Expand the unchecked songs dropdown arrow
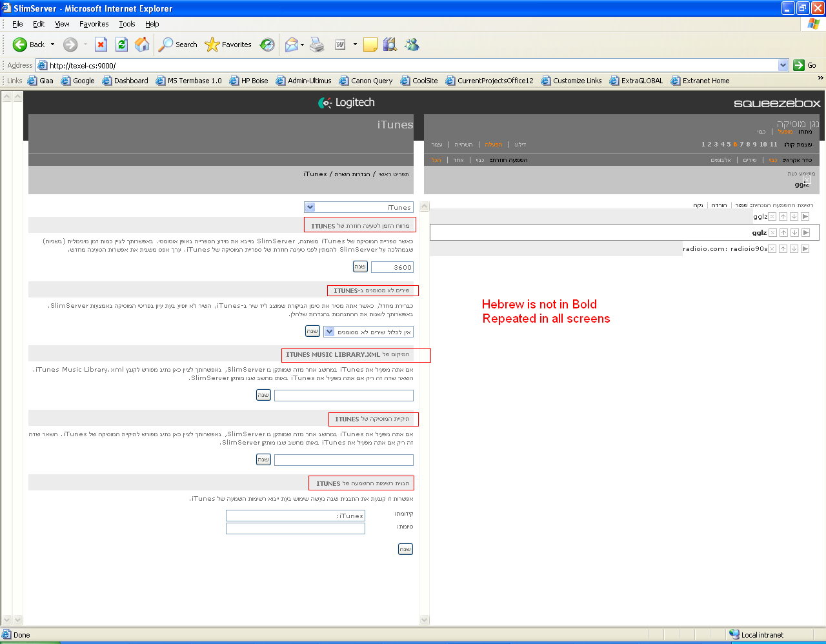This screenshot has width=826, height=644. pos(329,332)
